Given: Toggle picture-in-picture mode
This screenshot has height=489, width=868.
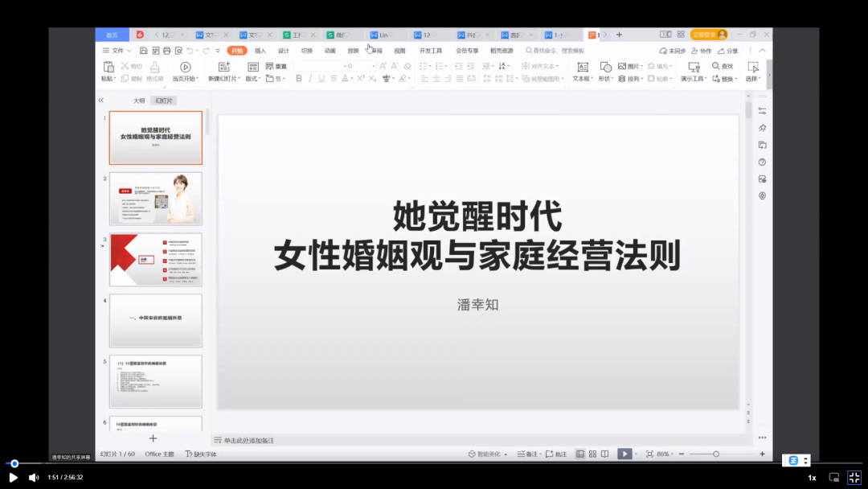Looking at the screenshot, I should click(833, 477).
